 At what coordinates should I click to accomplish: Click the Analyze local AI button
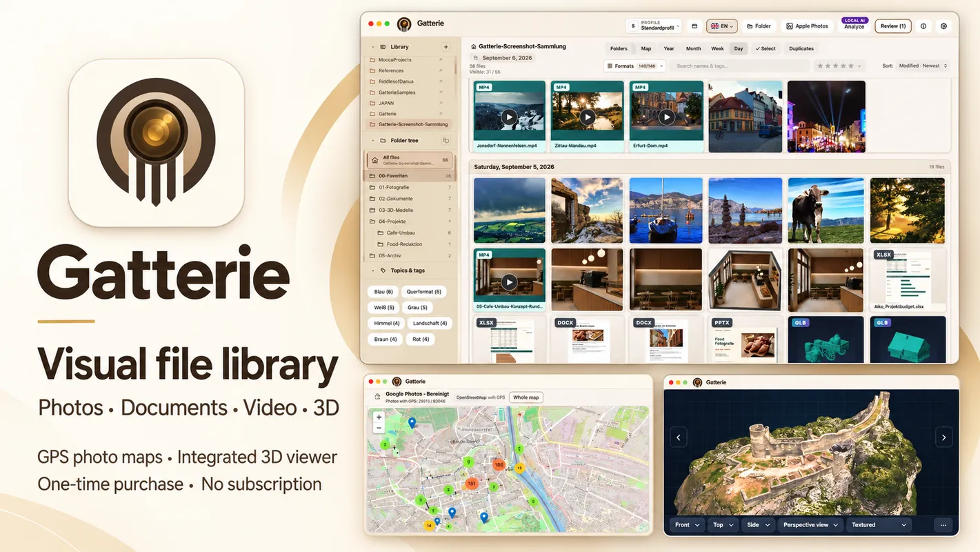[854, 25]
